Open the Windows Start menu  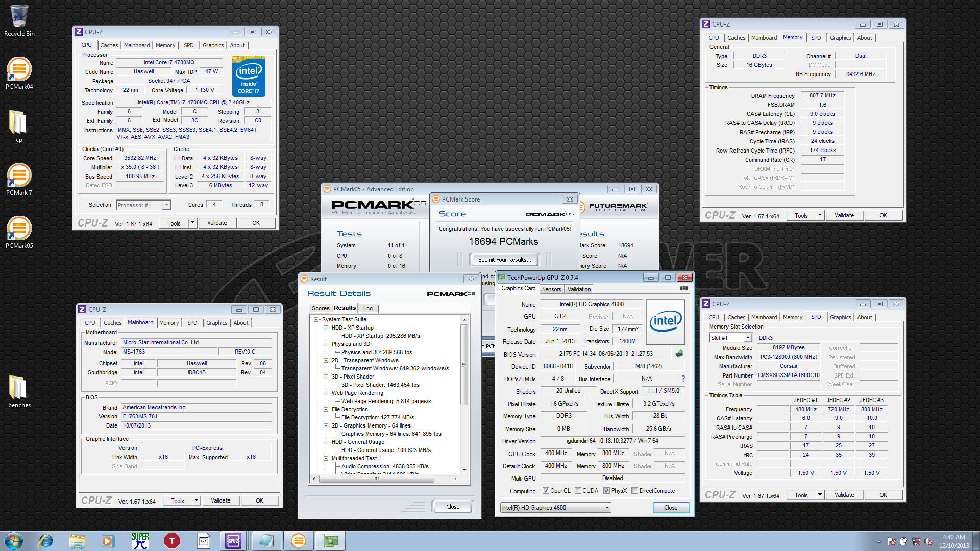pyautogui.click(x=14, y=541)
